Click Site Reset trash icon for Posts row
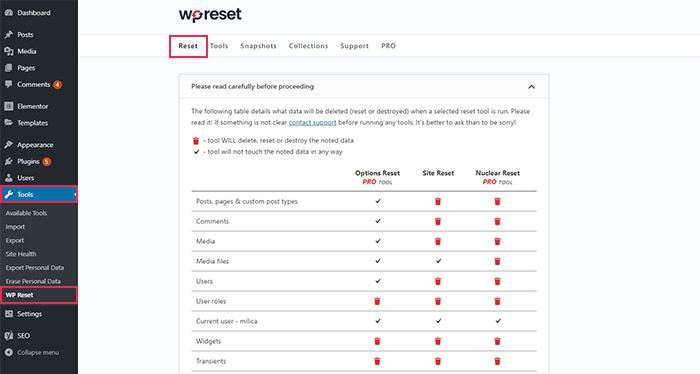Viewport: 700px width, 374px height. coord(438,201)
